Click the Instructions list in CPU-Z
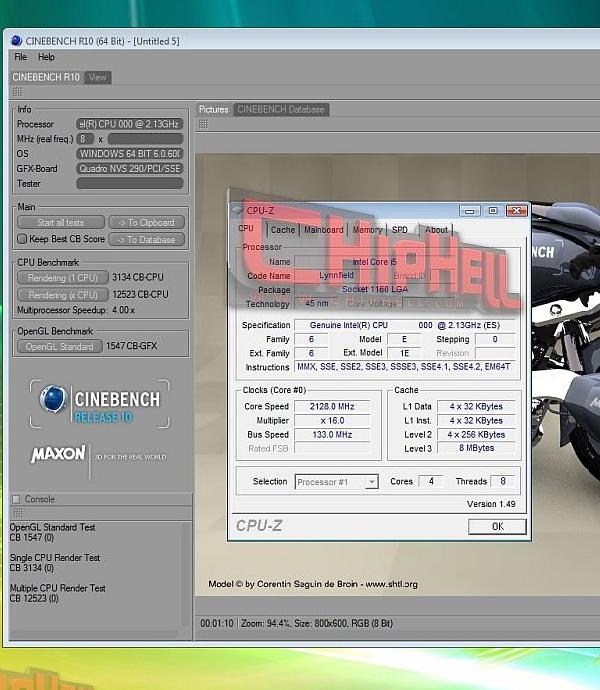 (x=405, y=367)
